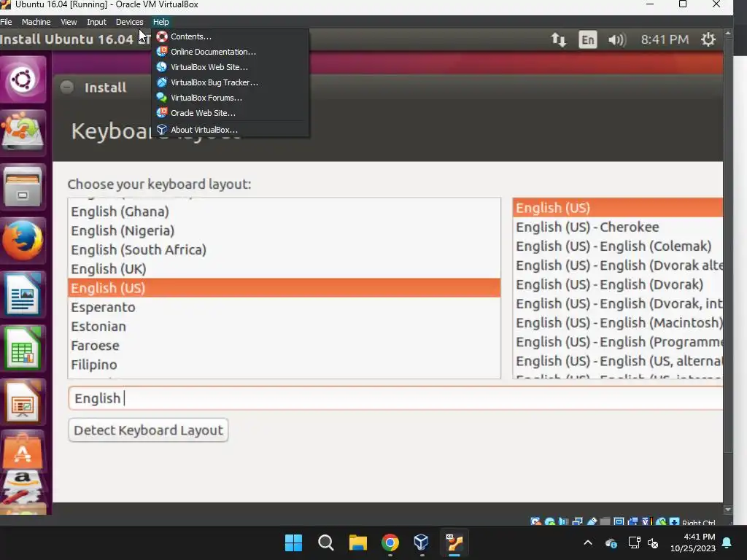Open the Files manager in the launcher
The height and width of the screenshot is (560, 747).
[23, 187]
